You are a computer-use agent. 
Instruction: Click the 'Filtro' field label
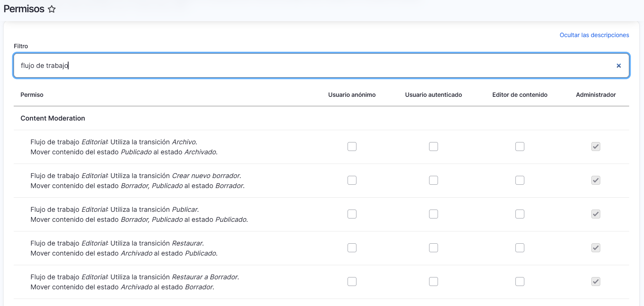coord(21,46)
